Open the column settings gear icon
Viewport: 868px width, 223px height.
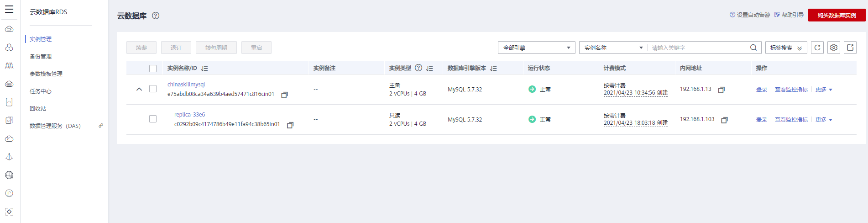[x=834, y=48]
